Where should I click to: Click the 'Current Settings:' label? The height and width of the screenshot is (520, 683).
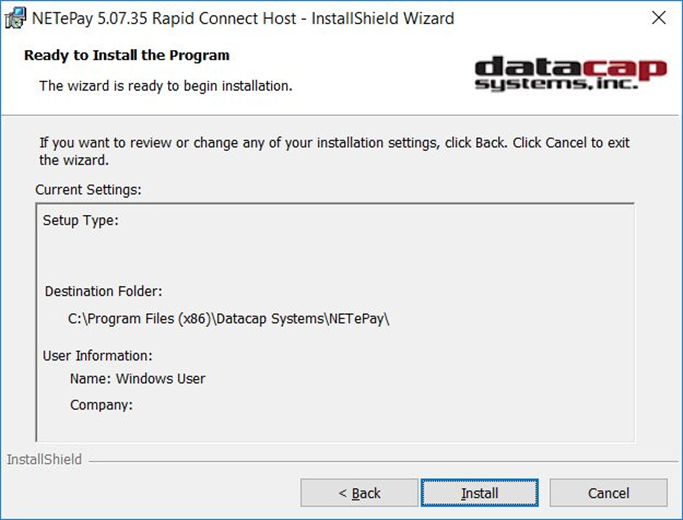coord(88,190)
